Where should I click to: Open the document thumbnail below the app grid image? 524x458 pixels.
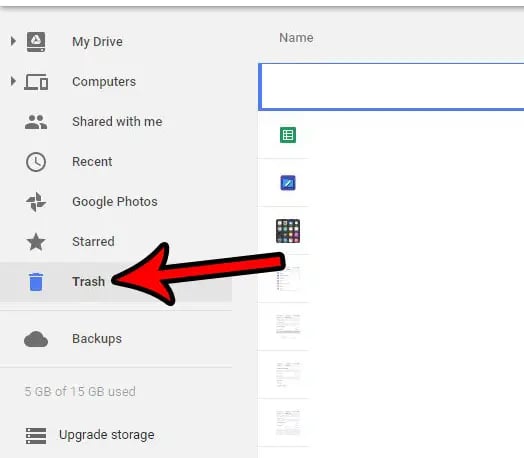[288, 279]
